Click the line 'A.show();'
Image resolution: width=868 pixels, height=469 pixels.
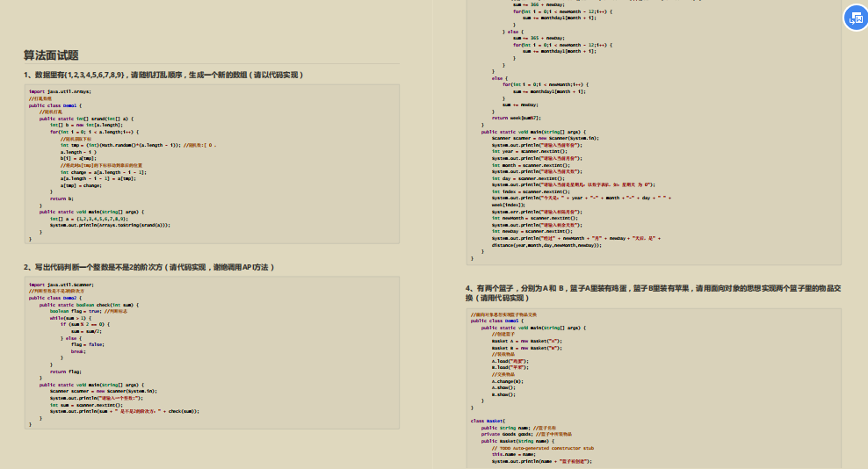pyautogui.click(x=503, y=387)
